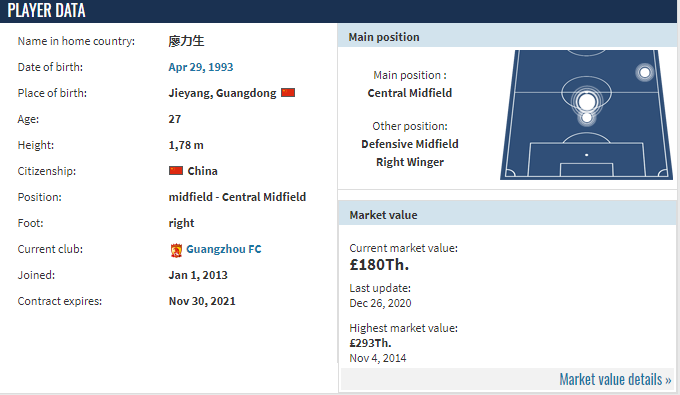
Task: Open the Guangzhou FC club link
Action: click(x=224, y=249)
